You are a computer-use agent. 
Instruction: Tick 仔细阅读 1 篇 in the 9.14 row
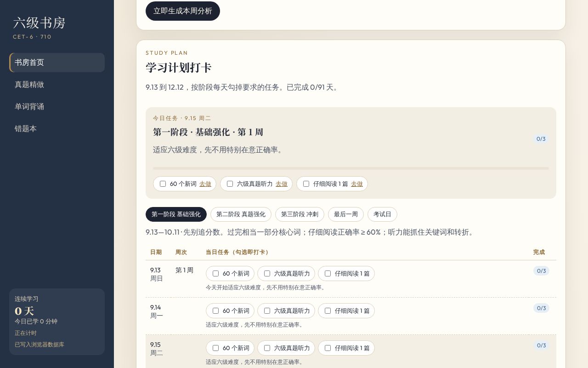pyautogui.click(x=328, y=311)
